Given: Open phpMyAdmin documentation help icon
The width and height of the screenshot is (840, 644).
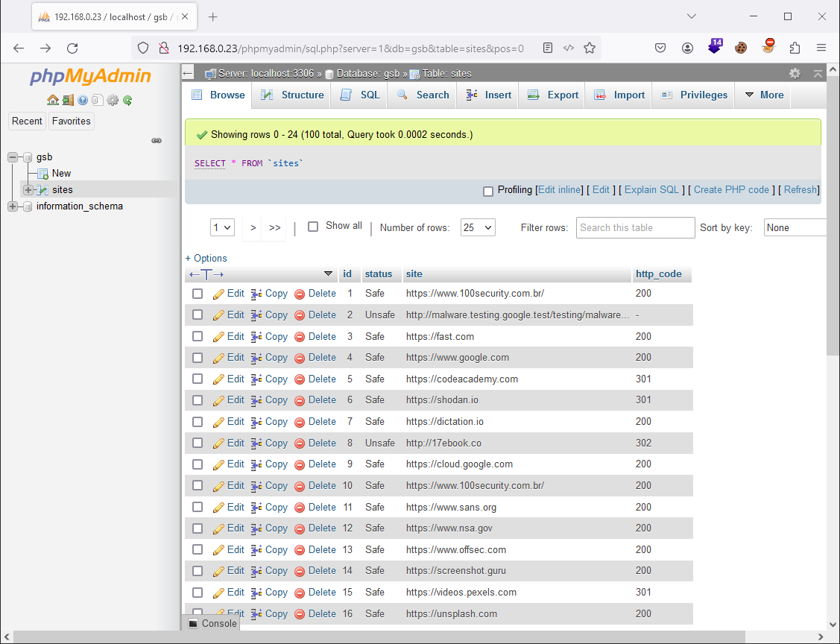Looking at the screenshot, I should 83,100.
